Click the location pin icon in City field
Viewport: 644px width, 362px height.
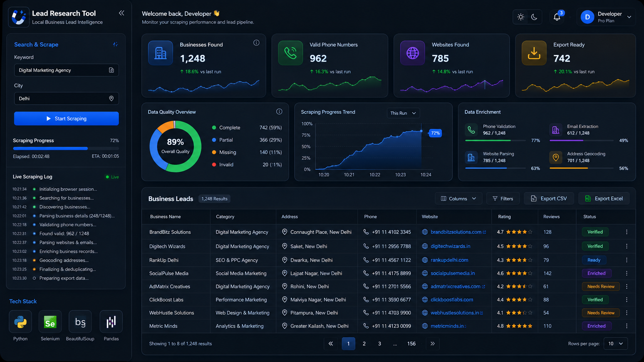(111, 98)
